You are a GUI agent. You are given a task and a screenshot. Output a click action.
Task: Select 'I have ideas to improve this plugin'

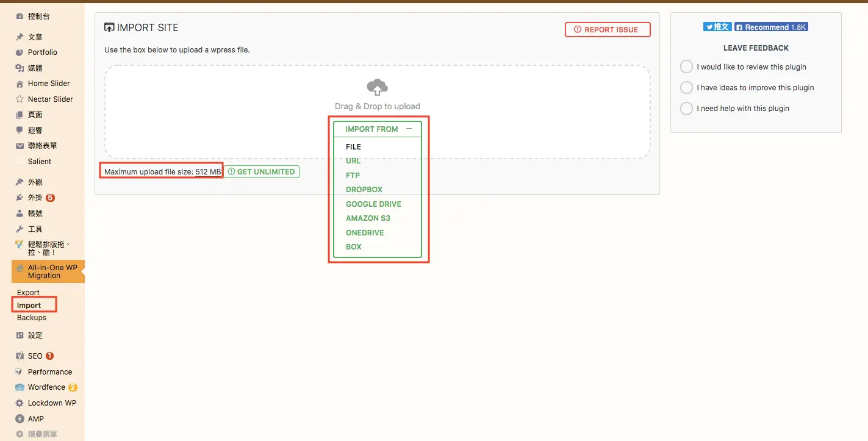686,88
